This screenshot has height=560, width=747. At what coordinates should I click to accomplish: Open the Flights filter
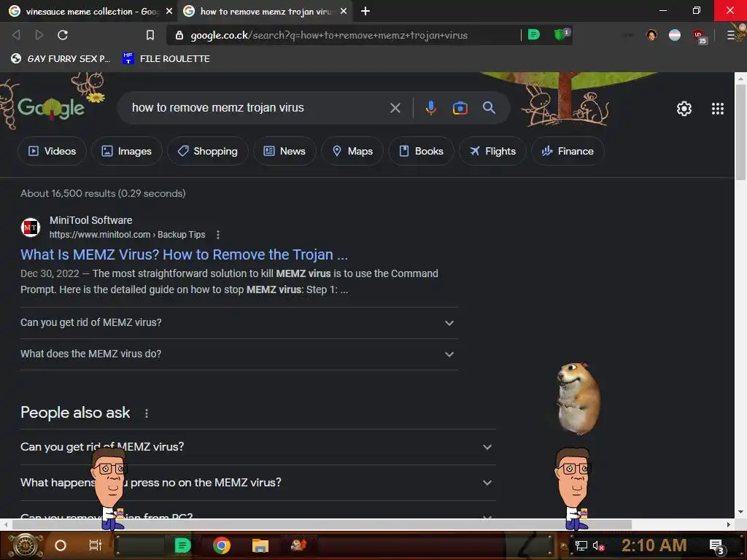[x=492, y=152]
